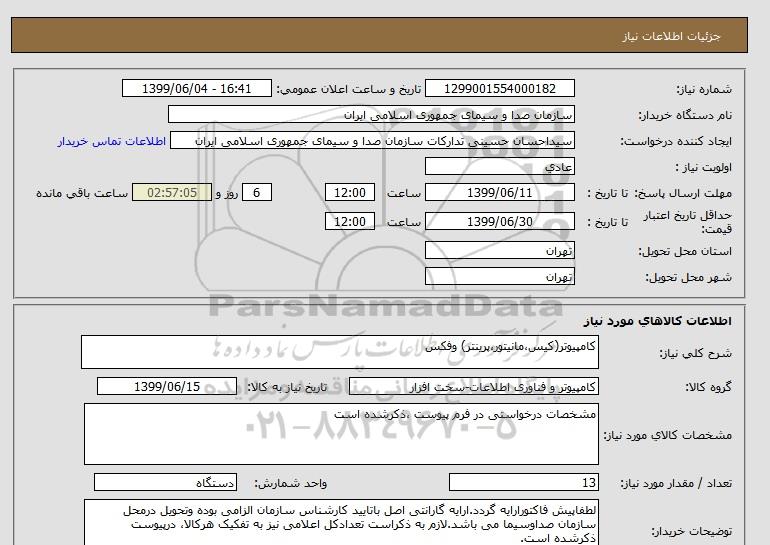
Task: Select the response deadline date 1399/06/11
Action: pos(499,192)
